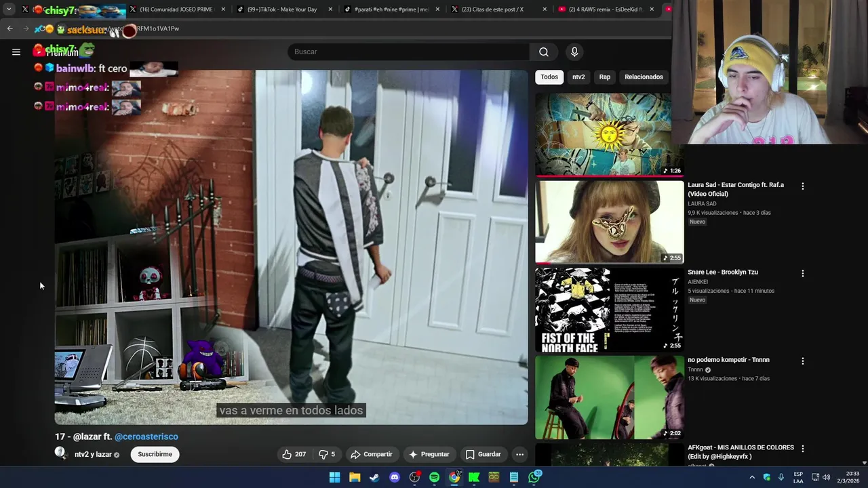Select the Rap filter chip
Viewport: 868px width, 488px height.
click(x=605, y=77)
